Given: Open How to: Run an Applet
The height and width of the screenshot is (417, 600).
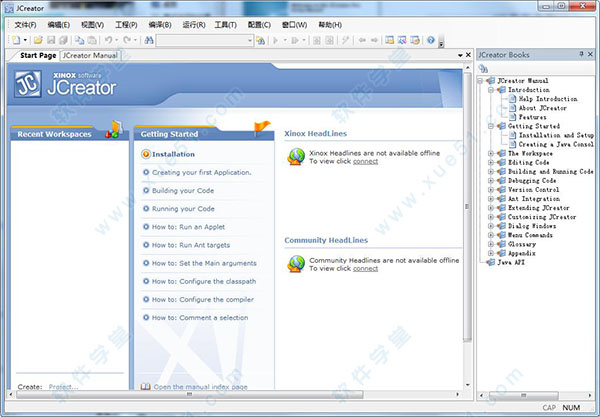Looking at the screenshot, I should pyautogui.click(x=188, y=227).
